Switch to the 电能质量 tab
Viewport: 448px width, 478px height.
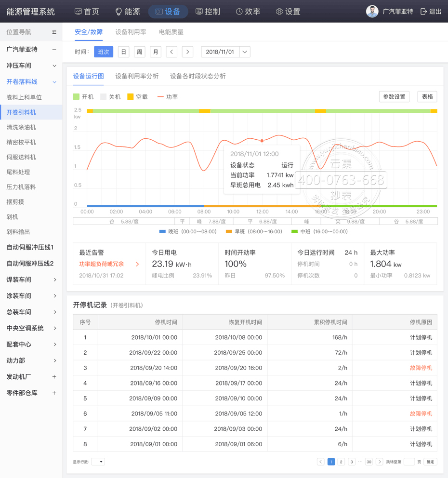[x=172, y=32]
